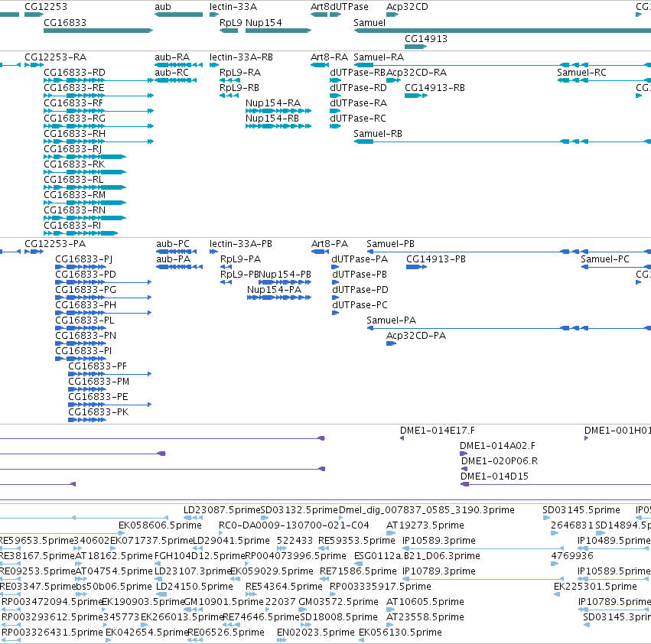Select the Samuel-RC transcript
Screen dimensions: 651x644
coord(581,72)
